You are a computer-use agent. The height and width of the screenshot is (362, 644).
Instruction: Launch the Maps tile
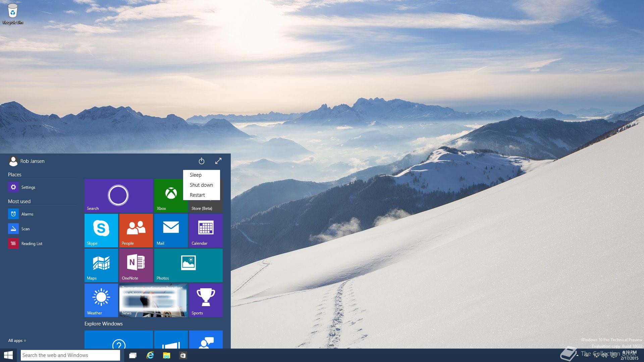(x=101, y=265)
